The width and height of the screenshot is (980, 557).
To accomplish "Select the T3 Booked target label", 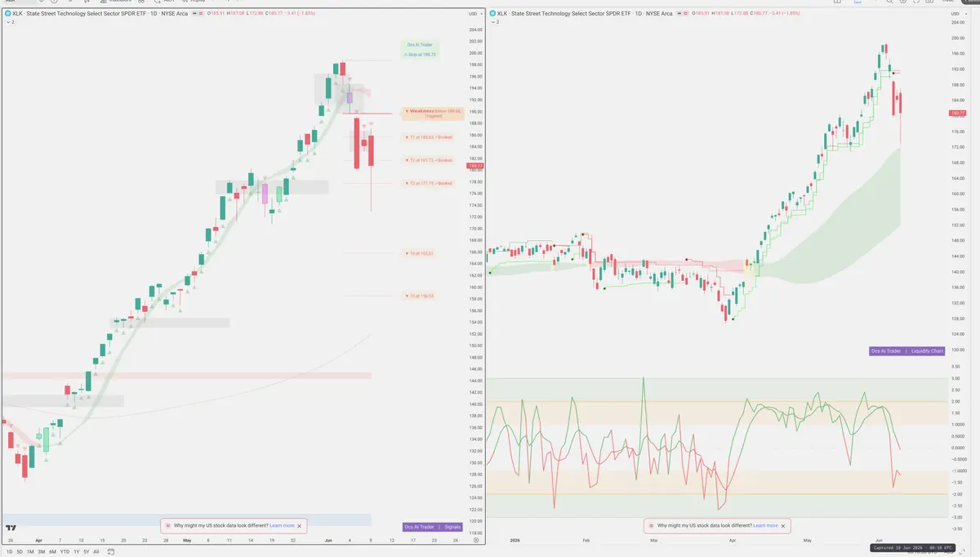I will pos(429,183).
